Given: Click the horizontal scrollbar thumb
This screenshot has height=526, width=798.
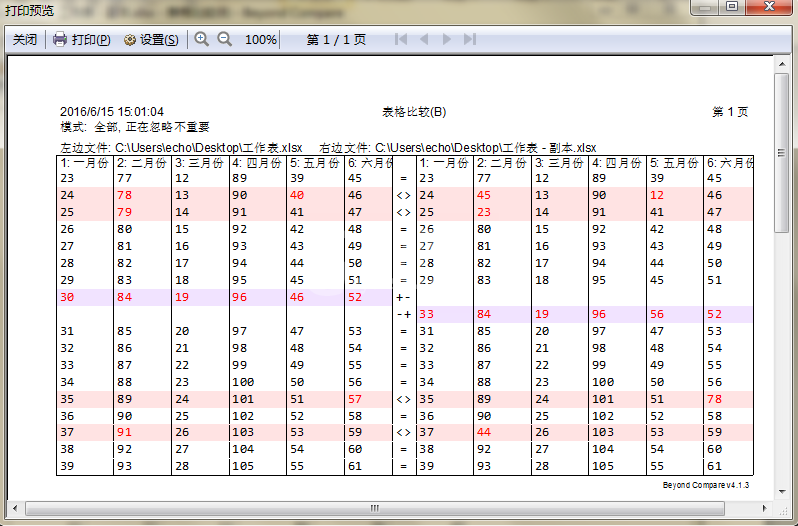Looking at the screenshot, I should click(x=375, y=508).
